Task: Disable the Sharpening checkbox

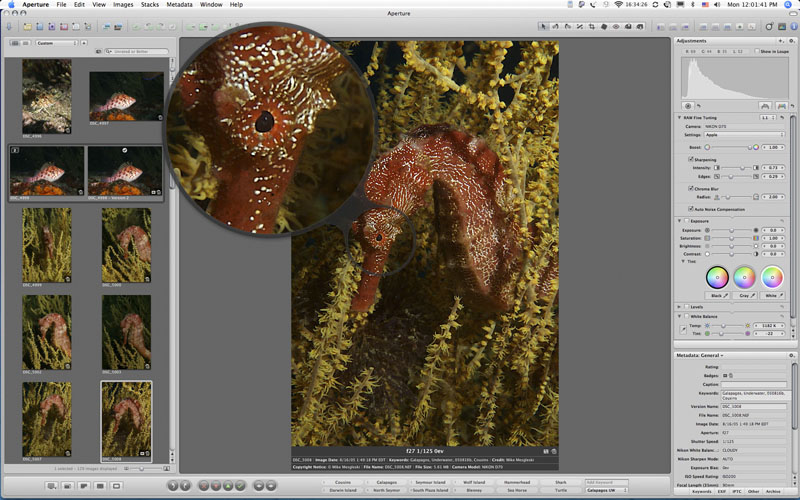Action: click(690, 158)
